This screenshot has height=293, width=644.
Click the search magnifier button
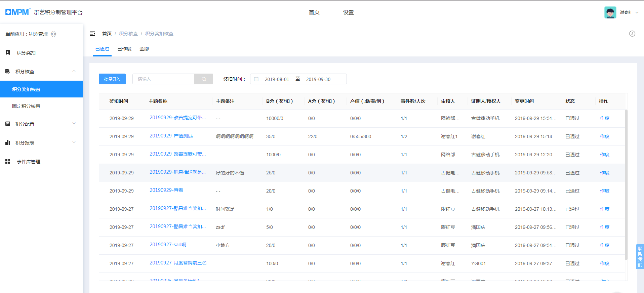204,79
